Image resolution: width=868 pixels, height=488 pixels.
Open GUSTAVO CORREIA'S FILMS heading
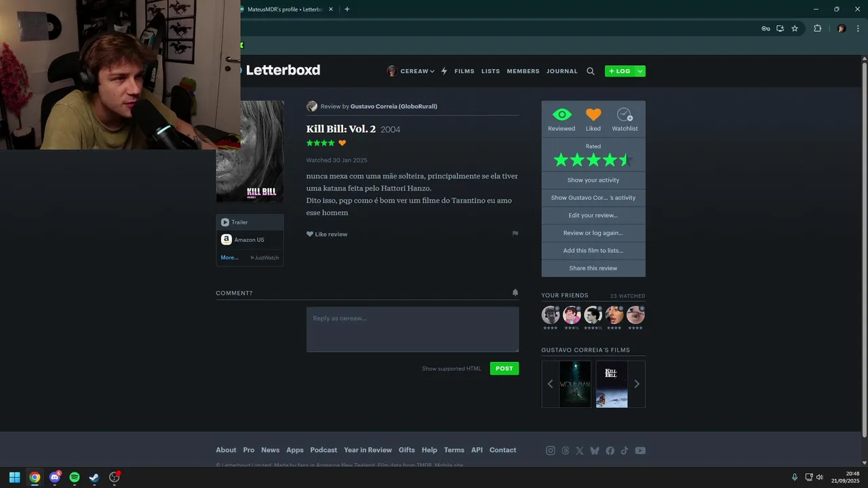click(585, 350)
